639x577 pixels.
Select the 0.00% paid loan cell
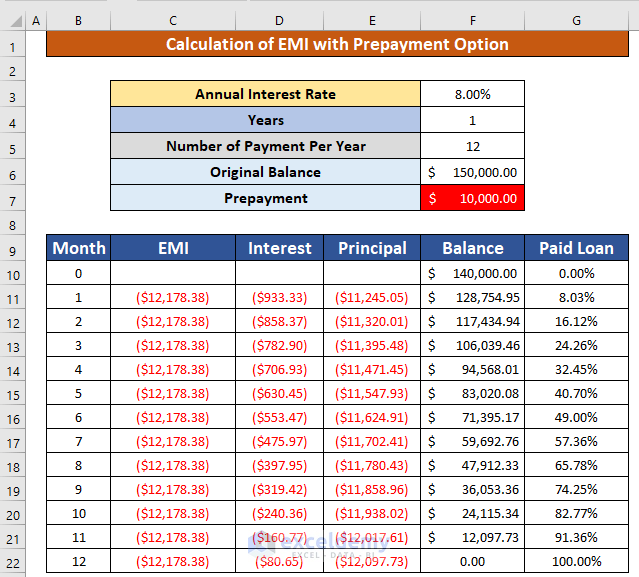tap(576, 273)
